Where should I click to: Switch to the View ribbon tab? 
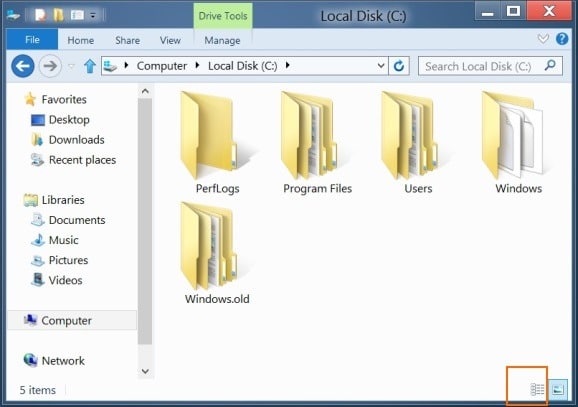tap(170, 40)
